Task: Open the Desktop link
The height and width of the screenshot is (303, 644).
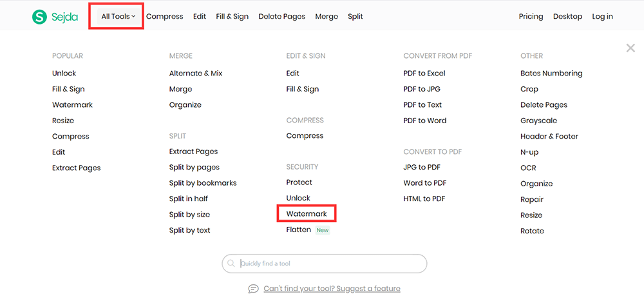Action: [x=567, y=17]
